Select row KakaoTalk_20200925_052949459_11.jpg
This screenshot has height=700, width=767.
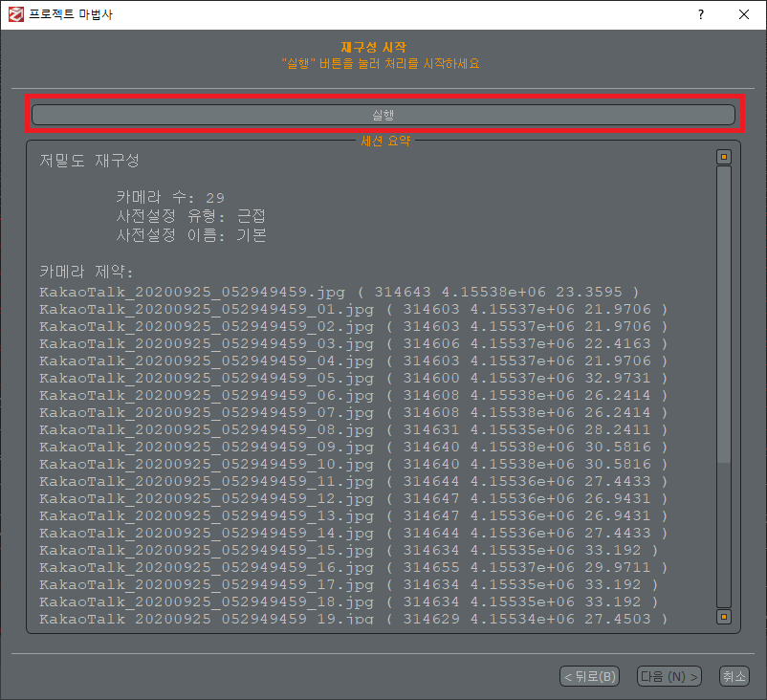(353, 481)
